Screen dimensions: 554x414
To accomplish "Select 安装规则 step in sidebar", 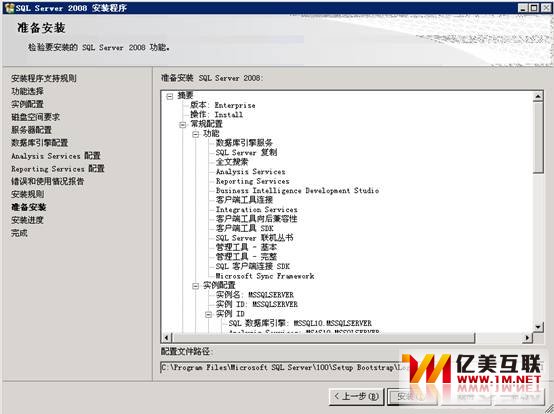I will [x=28, y=194].
